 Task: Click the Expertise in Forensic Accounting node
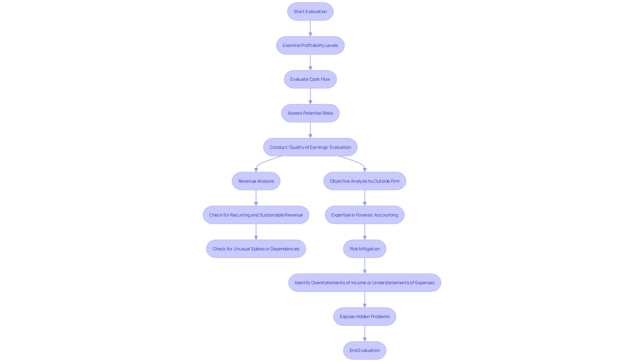point(365,215)
